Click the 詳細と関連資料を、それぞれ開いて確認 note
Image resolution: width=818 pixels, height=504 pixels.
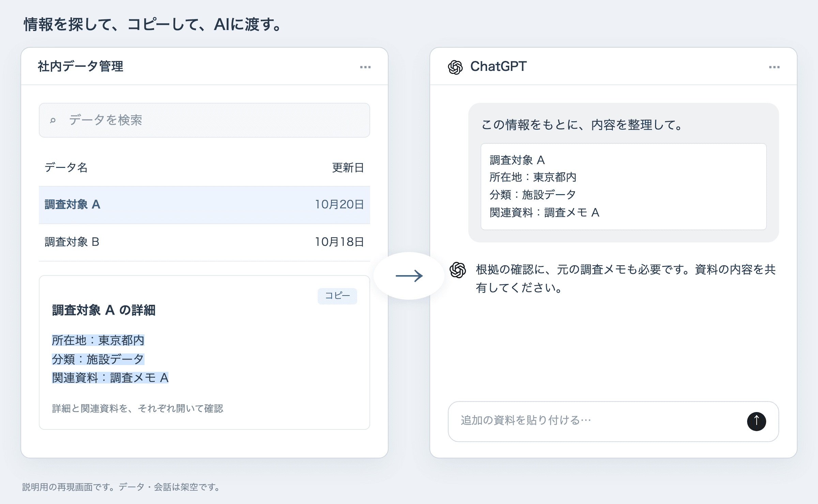pyautogui.click(x=138, y=408)
